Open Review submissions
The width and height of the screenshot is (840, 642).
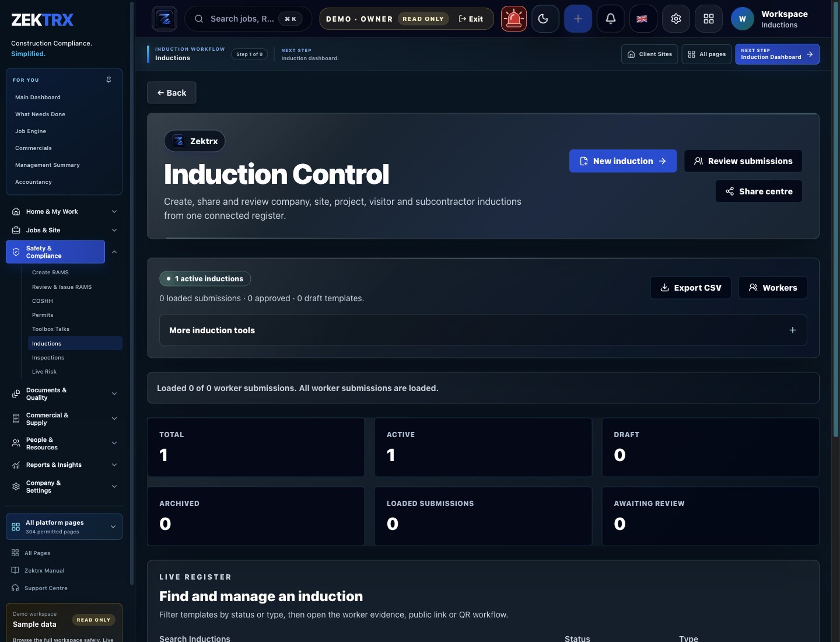(x=743, y=161)
